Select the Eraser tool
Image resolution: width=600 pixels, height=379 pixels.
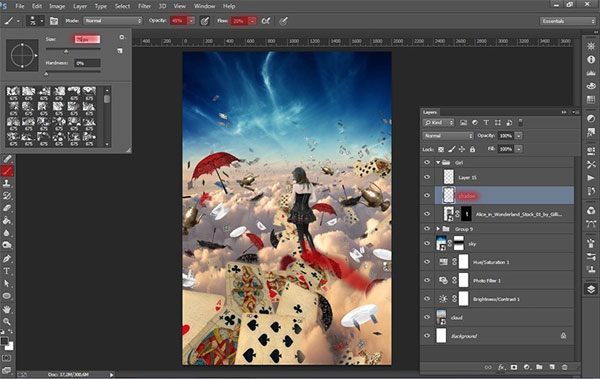(x=7, y=208)
